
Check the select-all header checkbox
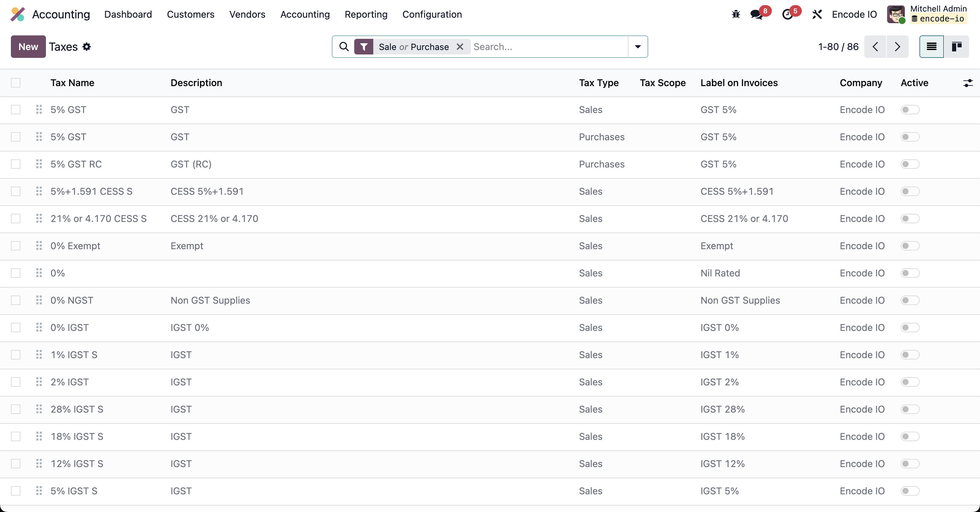pyautogui.click(x=16, y=83)
